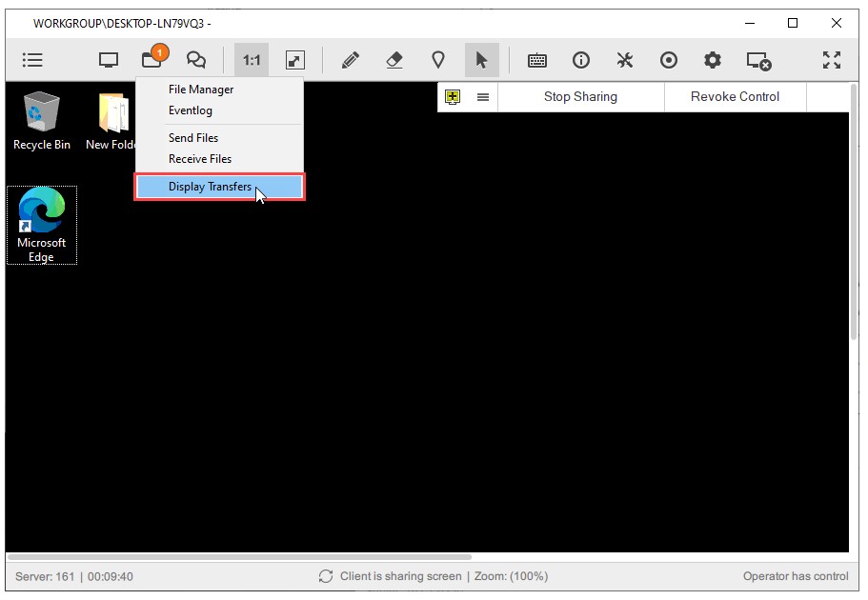Click the Revoke Control button
868x600 pixels.
tap(735, 96)
